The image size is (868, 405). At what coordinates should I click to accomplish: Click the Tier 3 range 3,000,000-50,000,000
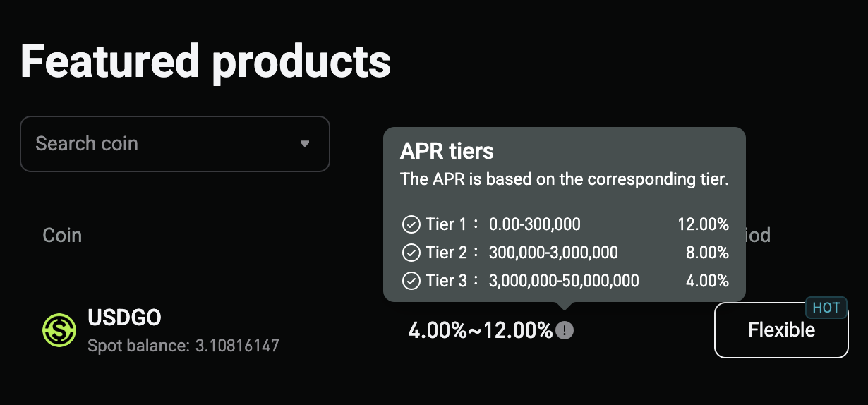[564, 281]
